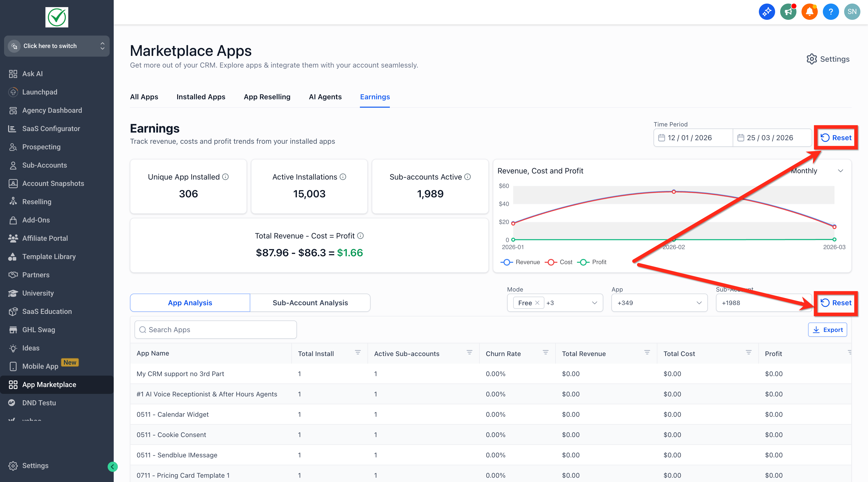Click Reset next to Time Period
868x482 pixels.
836,138
